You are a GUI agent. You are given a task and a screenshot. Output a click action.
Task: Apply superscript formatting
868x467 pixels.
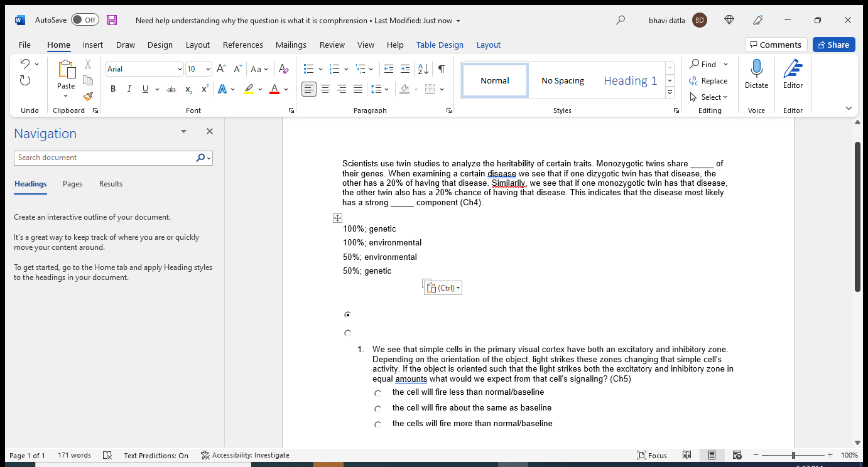pos(203,89)
